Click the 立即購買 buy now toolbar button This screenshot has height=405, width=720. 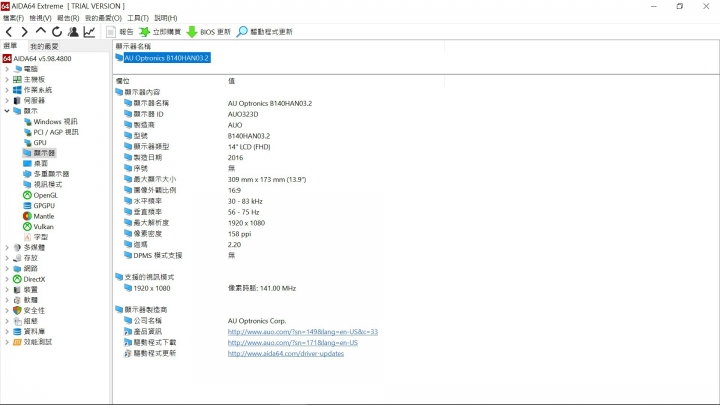pyautogui.click(x=160, y=32)
